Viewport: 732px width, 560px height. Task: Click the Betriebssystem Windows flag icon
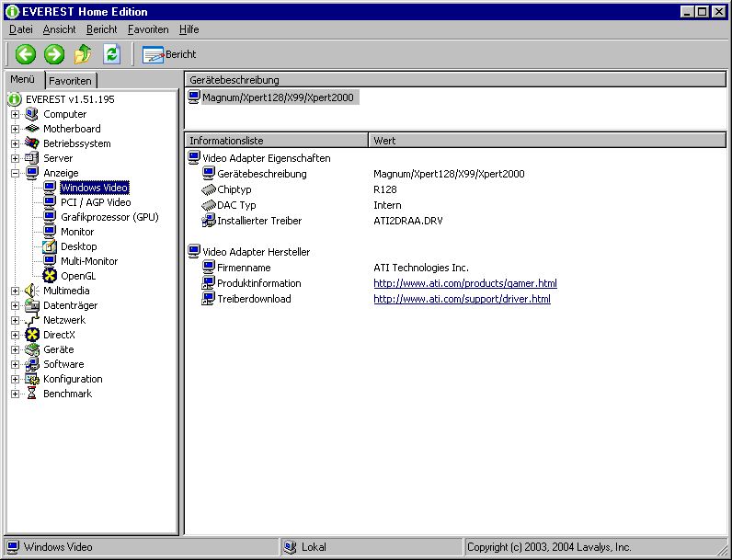(32, 143)
